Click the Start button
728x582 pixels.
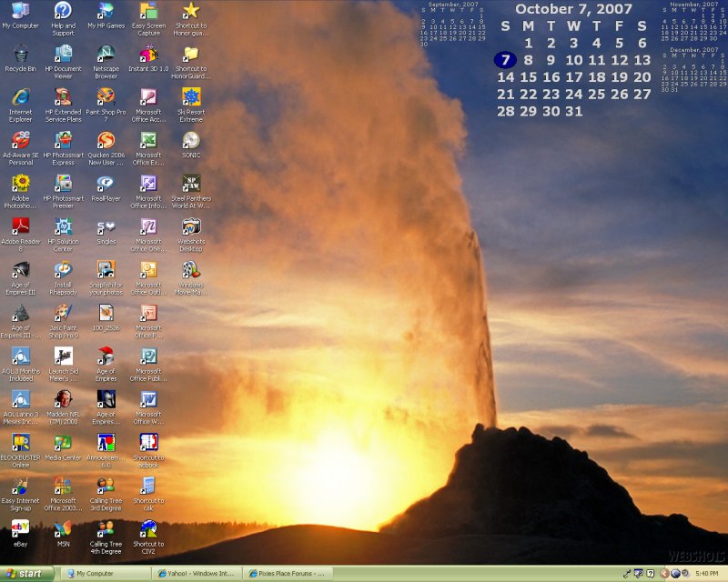click(27, 574)
